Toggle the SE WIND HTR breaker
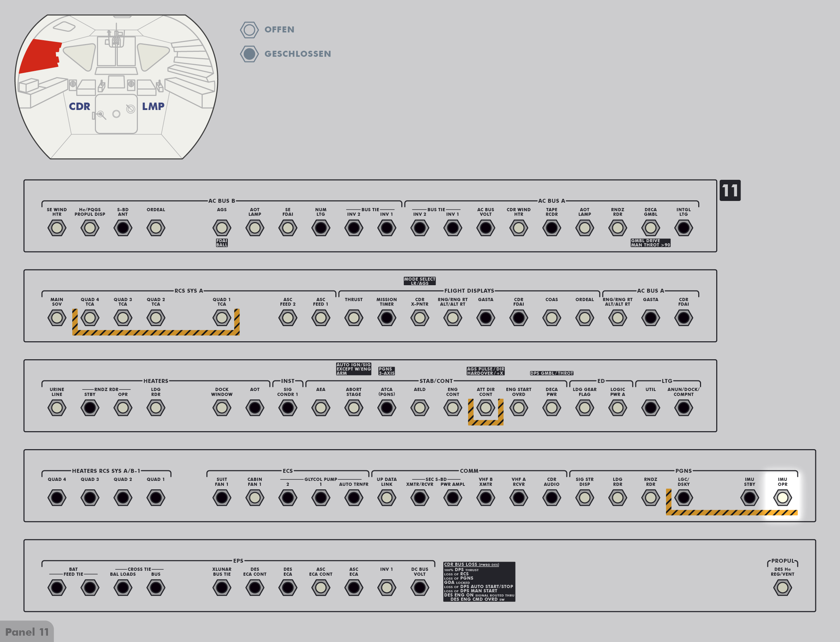Image resolution: width=840 pixels, height=642 pixels. 57,228
